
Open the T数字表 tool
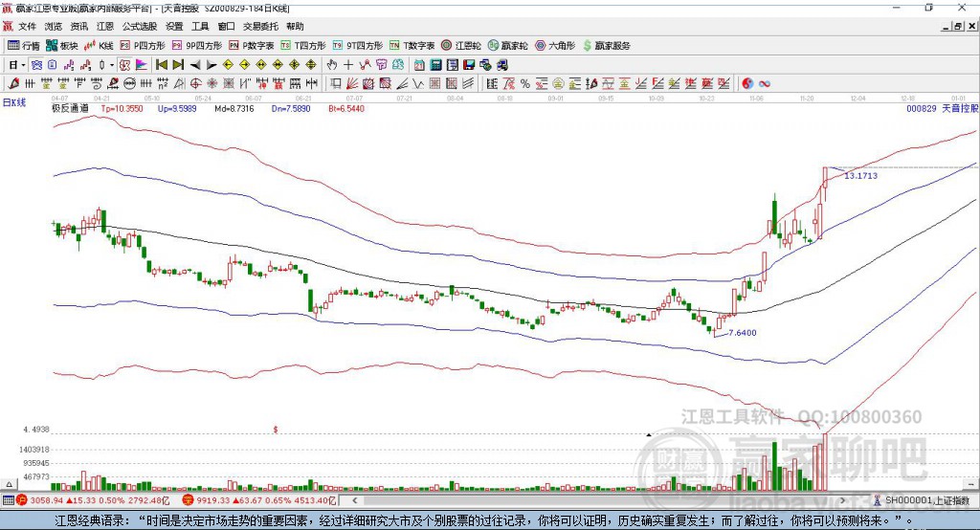pos(412,46)
